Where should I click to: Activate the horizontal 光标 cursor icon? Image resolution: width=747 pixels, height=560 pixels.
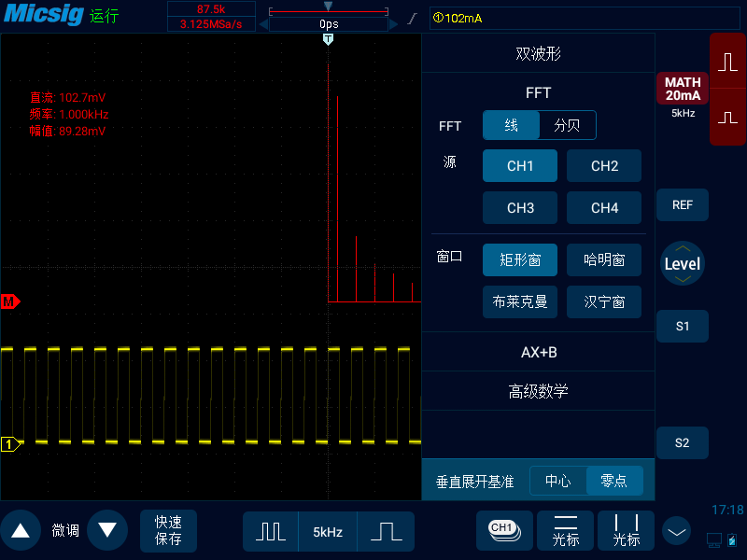[565, 530]
